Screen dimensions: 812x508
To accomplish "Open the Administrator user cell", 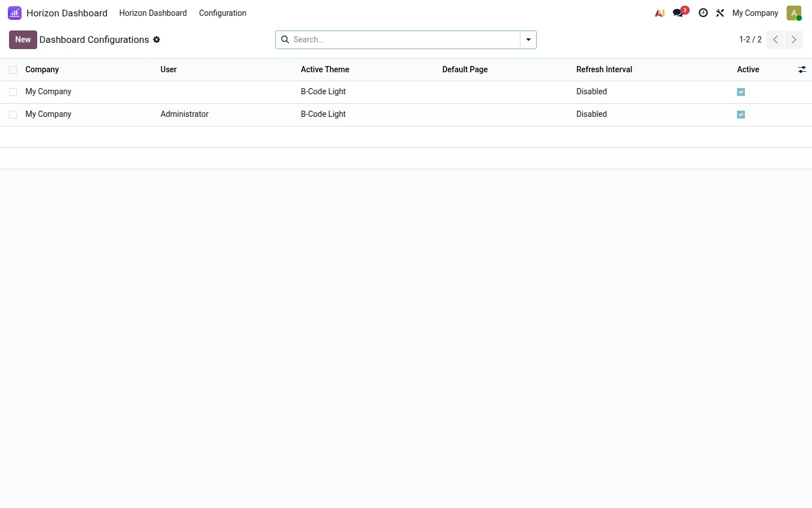I will click(x=184, y=114).
